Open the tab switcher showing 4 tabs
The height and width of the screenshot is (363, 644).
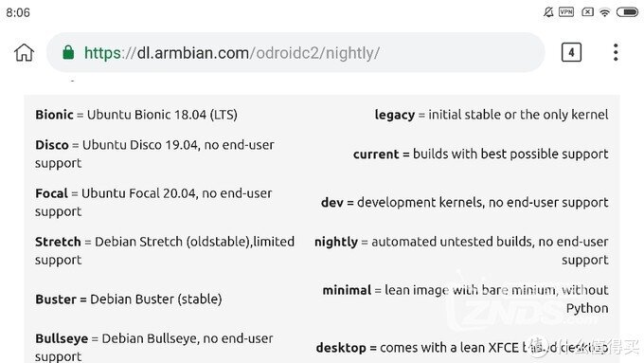pos(571,52)
